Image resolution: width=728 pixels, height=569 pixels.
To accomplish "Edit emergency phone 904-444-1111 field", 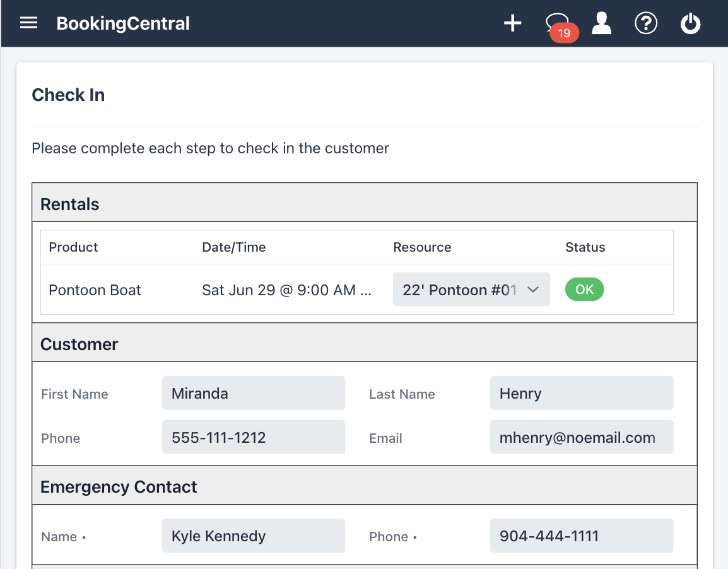I will [581, 536].
